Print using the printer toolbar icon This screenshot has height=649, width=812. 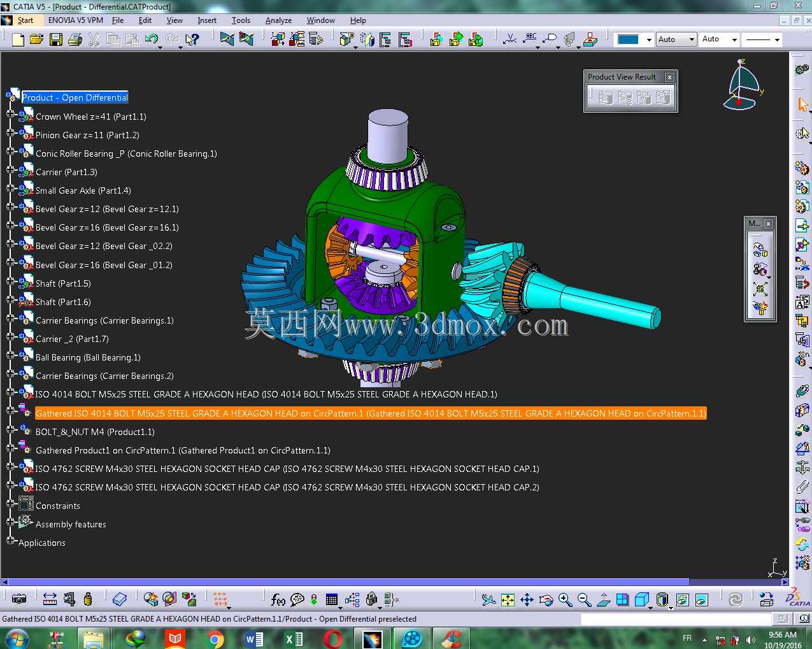pos(75,40)
